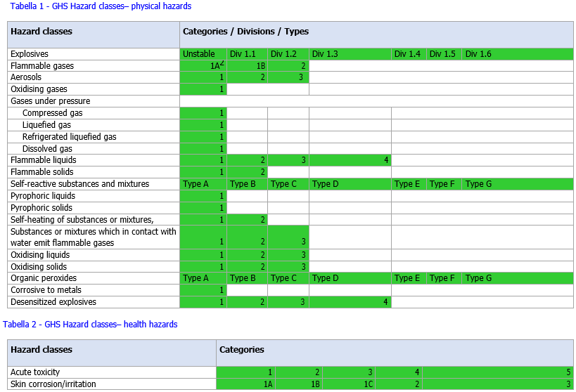Click the footnote mark beside Flammable gases 1A
This screenshot has width=576, height=392.
(x=222, y=65)
